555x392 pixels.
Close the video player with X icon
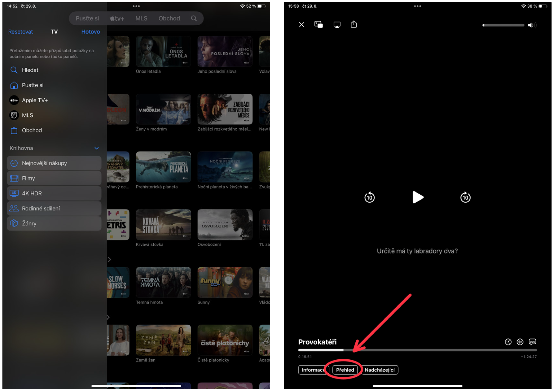pyautogui.click(x=301, y=25)
